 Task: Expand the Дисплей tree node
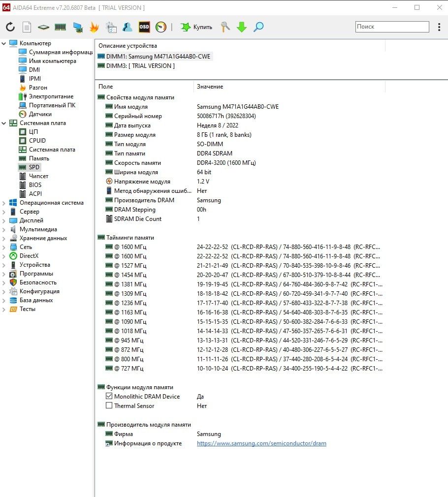click(4, 221)
